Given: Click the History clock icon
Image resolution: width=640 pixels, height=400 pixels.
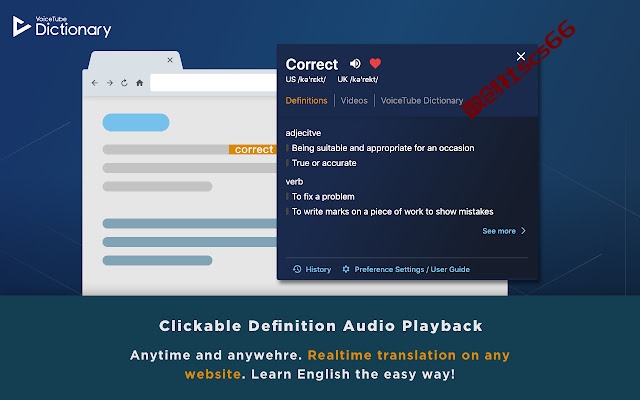Looking at the screenshot, I should click(x=297, y=269).
